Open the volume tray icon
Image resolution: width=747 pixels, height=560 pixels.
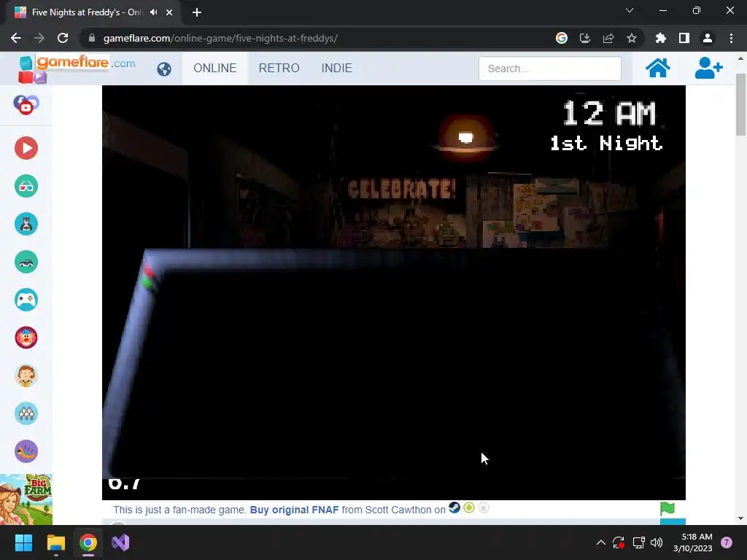pyautogui.click(x=657, y=542)
